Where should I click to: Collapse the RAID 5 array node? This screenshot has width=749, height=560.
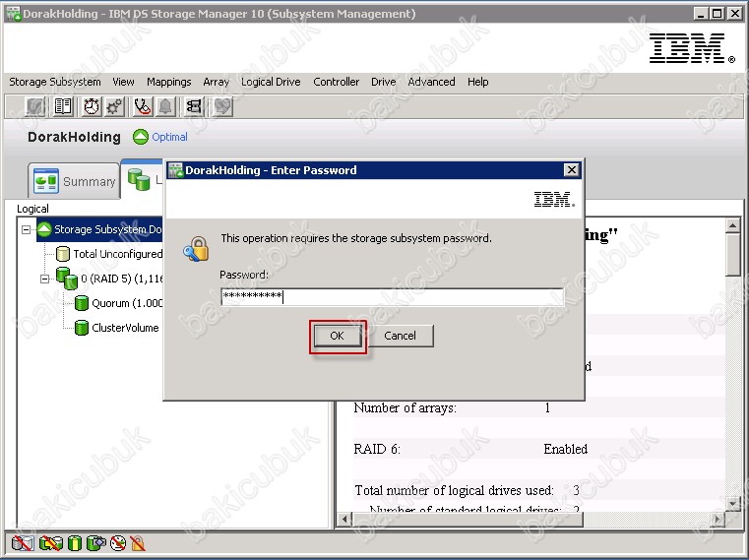[45, 279]
